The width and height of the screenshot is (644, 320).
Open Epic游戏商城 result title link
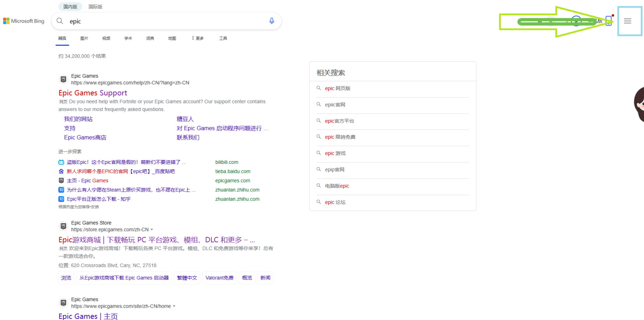pyautogui.click(x=157, y=240)
